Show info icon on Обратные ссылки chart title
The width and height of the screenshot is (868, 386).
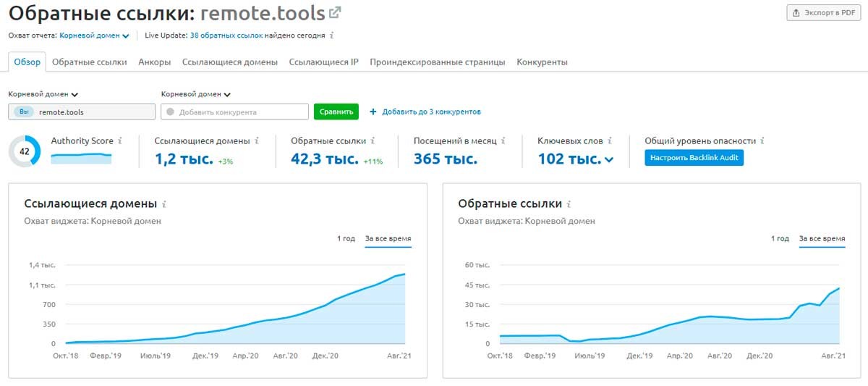(569, 204)
